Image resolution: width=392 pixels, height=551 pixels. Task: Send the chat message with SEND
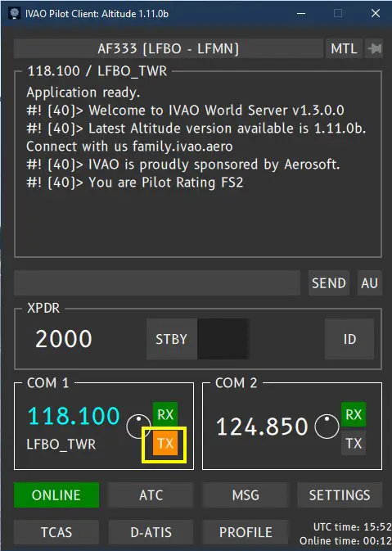pyautogui.click(x=329, y=283)
